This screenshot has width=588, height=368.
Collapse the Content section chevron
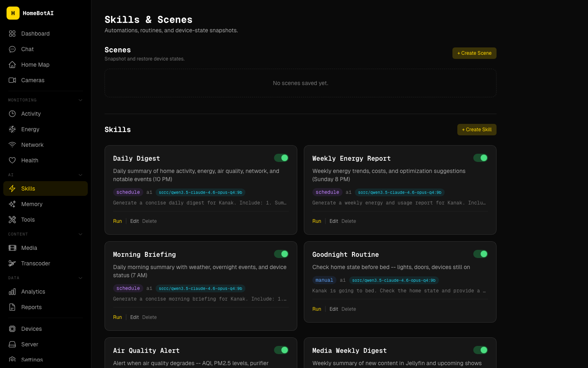tap(80, 234)
